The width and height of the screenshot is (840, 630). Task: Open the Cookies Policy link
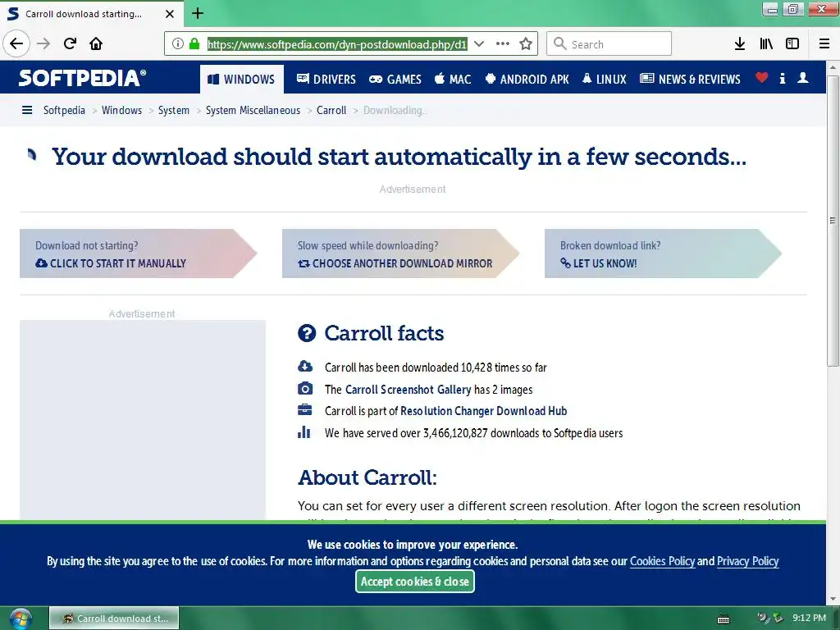point(662,561)
